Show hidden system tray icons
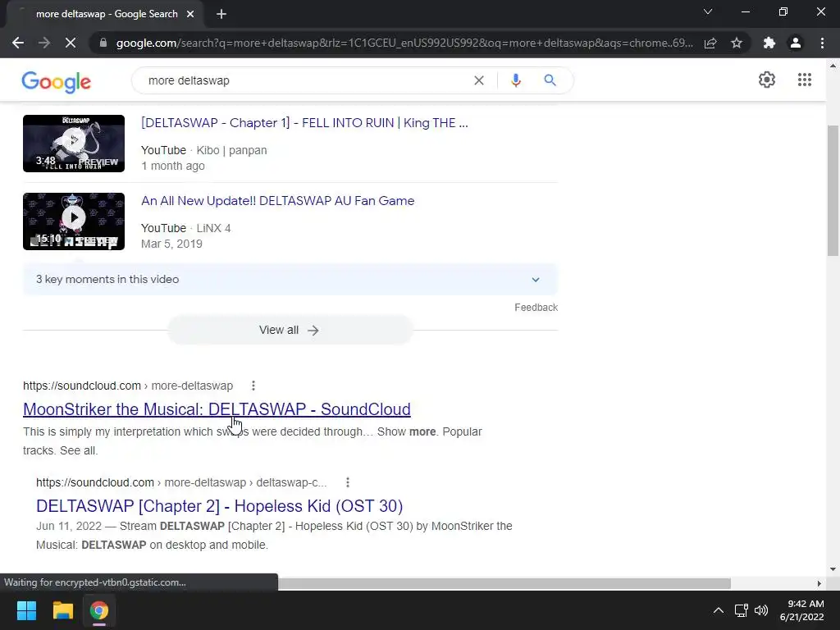Viewport: 840px width, 630px height. [x=719, y=610]
